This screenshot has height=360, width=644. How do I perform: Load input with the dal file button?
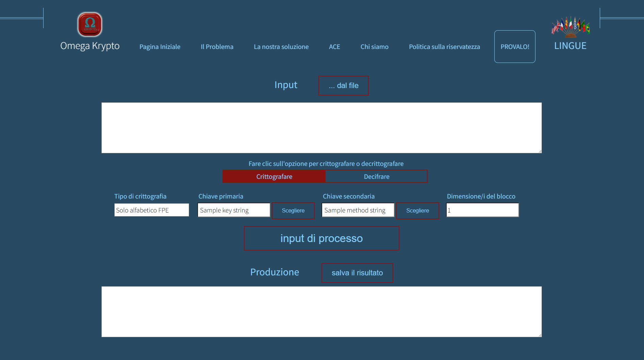[x=343, y=86]
